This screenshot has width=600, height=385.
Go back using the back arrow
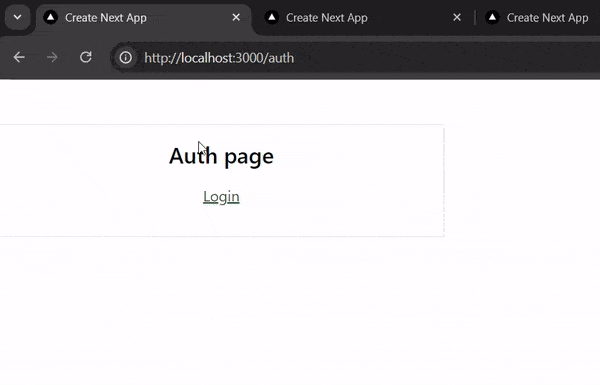[x=19, y=57]
